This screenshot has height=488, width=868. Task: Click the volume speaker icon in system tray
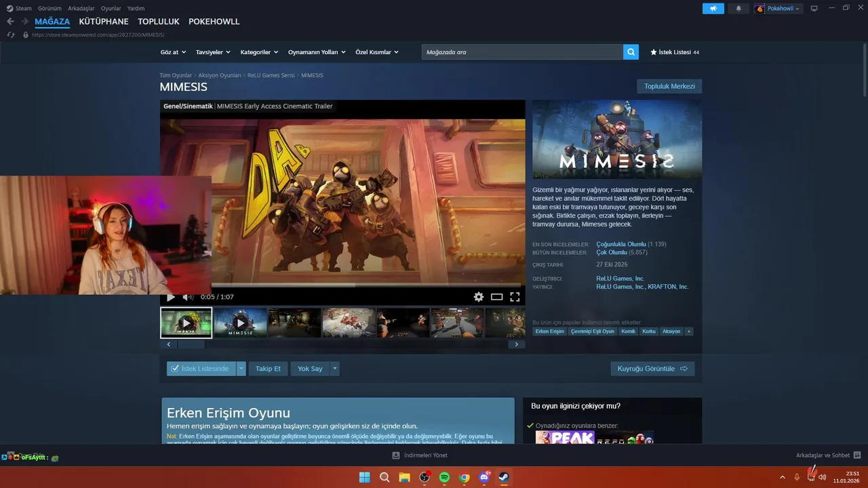(x=822, y=477)
